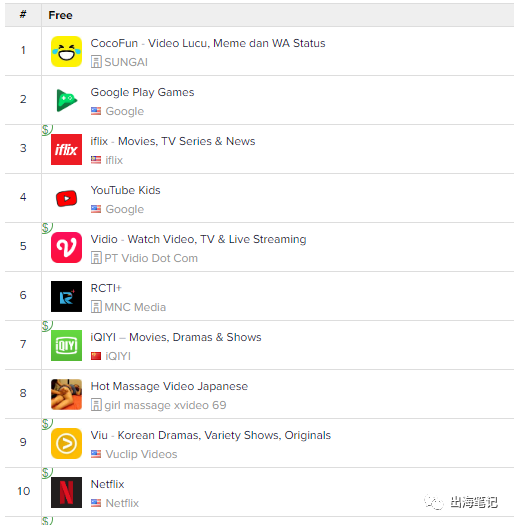Open CocoFun - Video Lucu app title link
Image resolution: width=514 pixels, height=525 pixels.
coord(208,43)
